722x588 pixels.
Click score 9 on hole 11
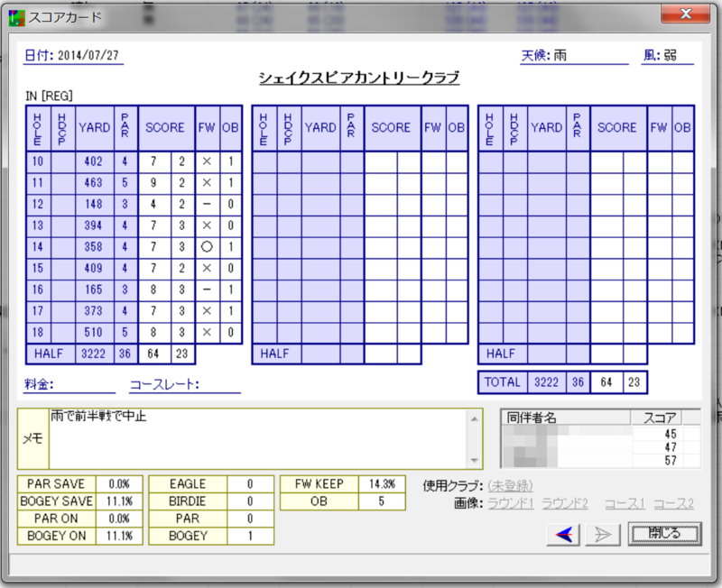click(153, 183)
